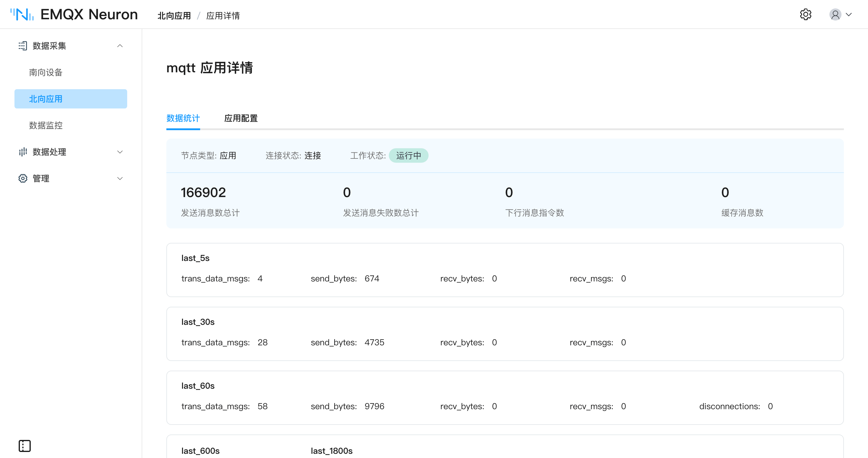Image resolution: width=868 pixels, height=458 pixels.
Task: Click the 应用详情 breadcrumb
Action: 223,15
